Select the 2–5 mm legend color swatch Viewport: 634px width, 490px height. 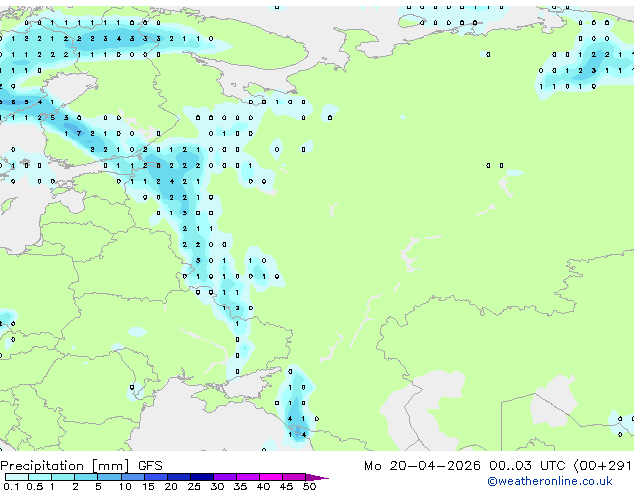86,477
